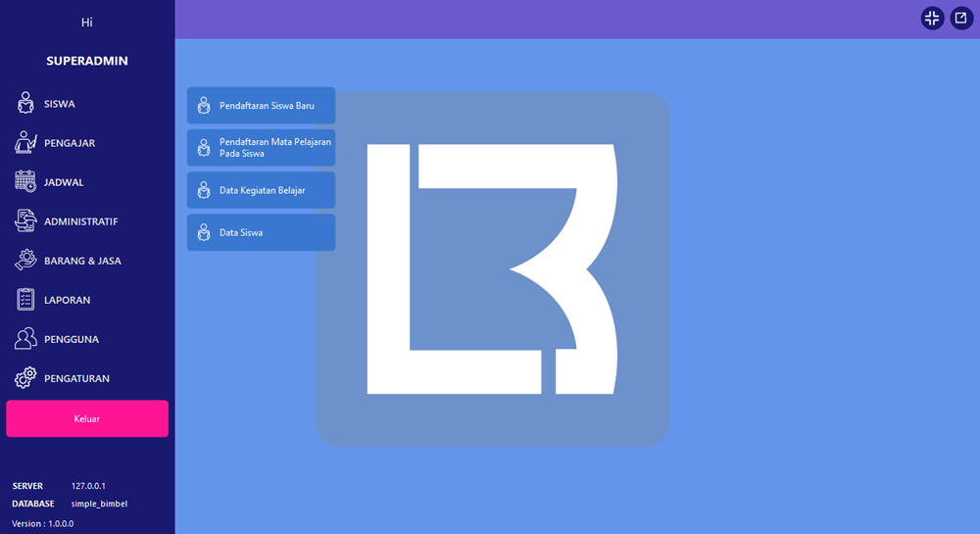Open the JADWAL menu label
Screen dimensions: 980x534
(x=64, y=182)
